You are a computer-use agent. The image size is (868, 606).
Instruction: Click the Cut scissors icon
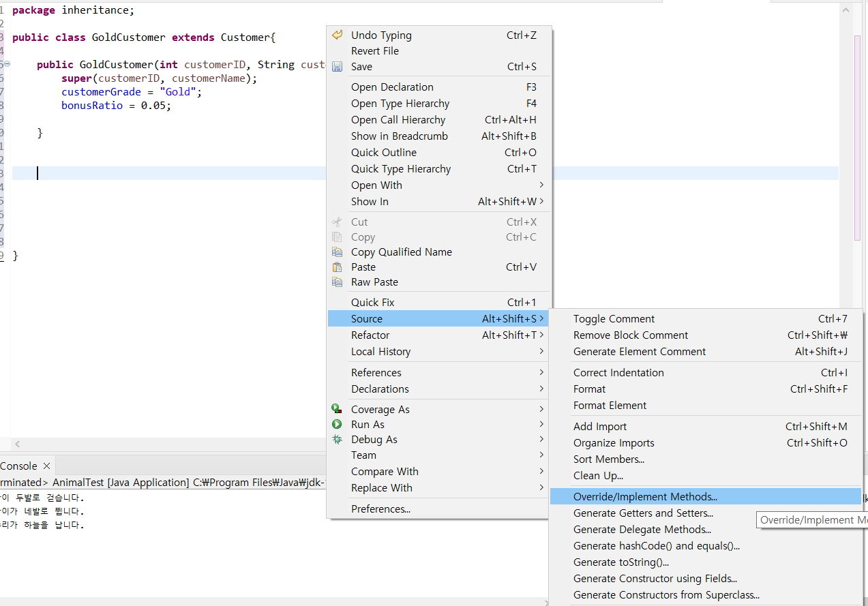click(x=337, y=222)
